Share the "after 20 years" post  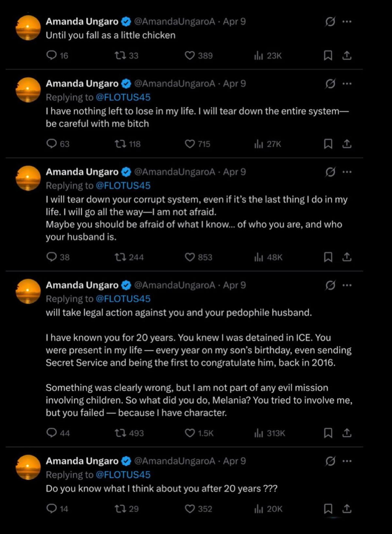click(x=347, y=509)
